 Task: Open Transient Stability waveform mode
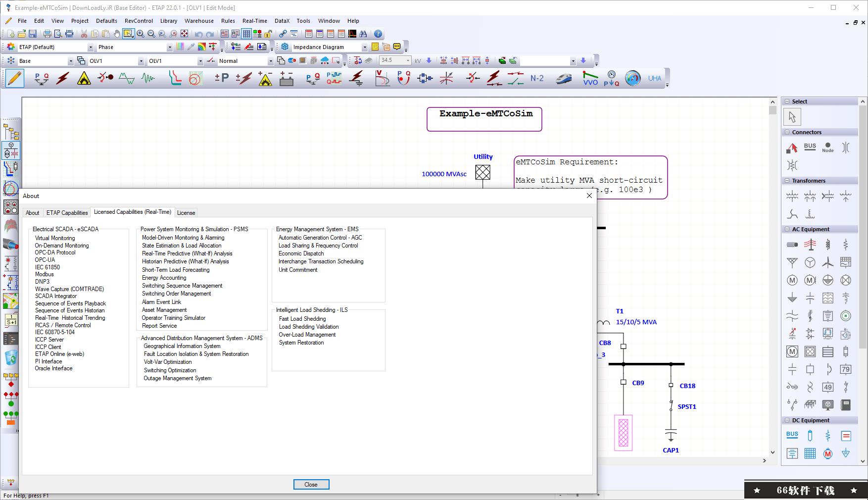click(148, 78)
